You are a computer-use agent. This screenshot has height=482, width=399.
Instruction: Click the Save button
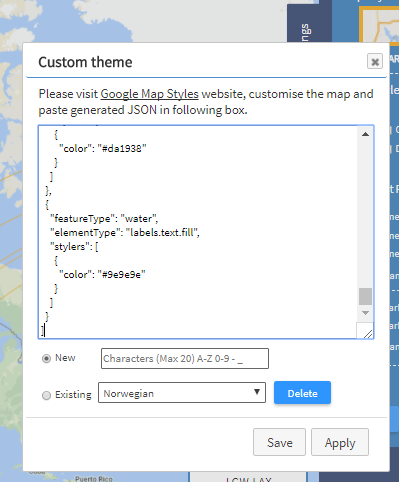coord(279,442)
